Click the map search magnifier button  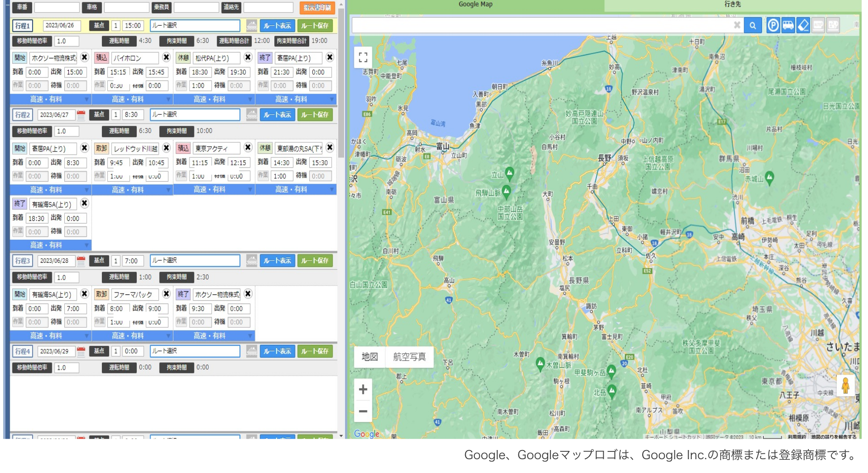tap(753, 26)
